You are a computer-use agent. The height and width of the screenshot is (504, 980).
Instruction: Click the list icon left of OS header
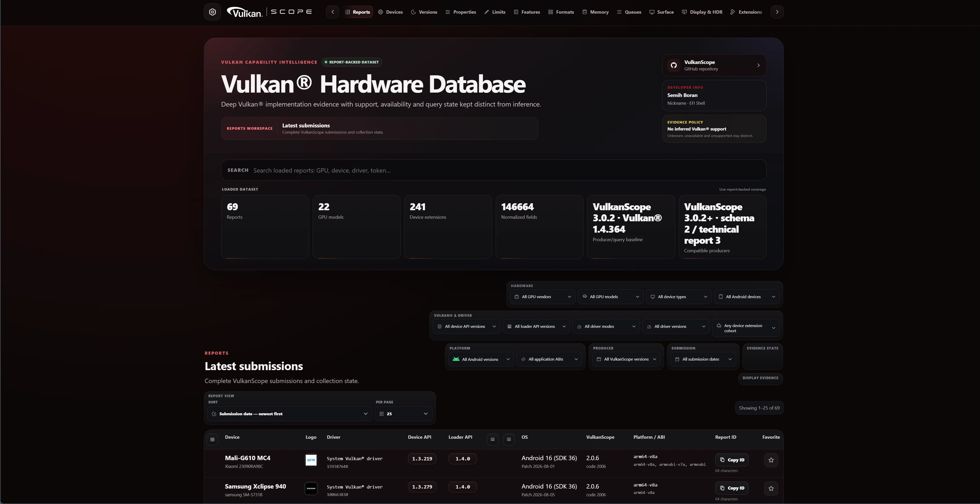pyautogui.click(x=509, y=439)
